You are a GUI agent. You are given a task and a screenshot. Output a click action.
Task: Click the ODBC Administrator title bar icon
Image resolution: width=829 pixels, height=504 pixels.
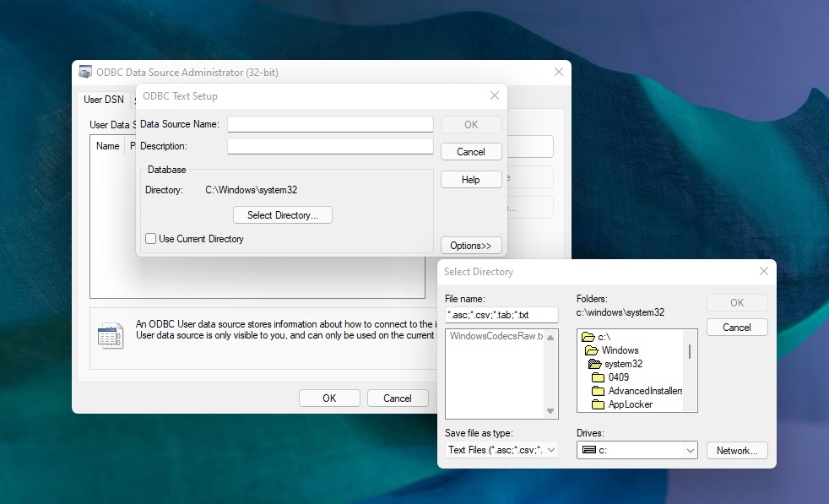(84, 72)
